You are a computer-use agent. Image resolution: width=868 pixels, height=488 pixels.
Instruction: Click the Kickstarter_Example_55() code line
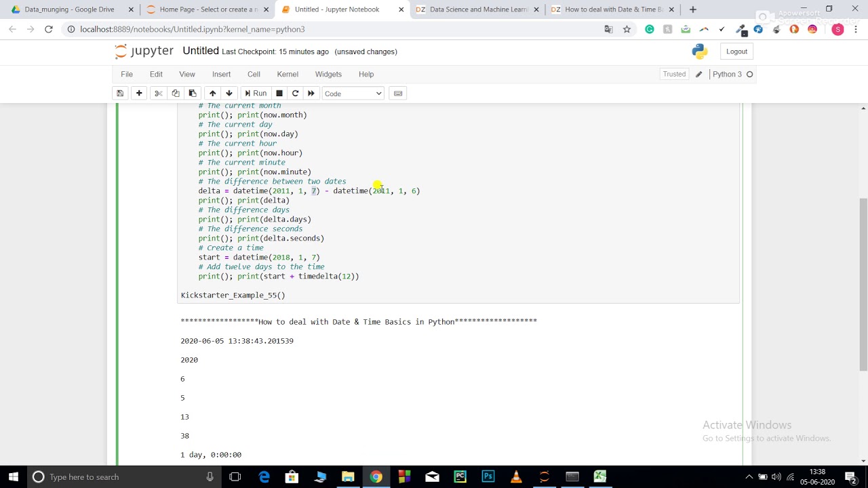tap(233, 296)
